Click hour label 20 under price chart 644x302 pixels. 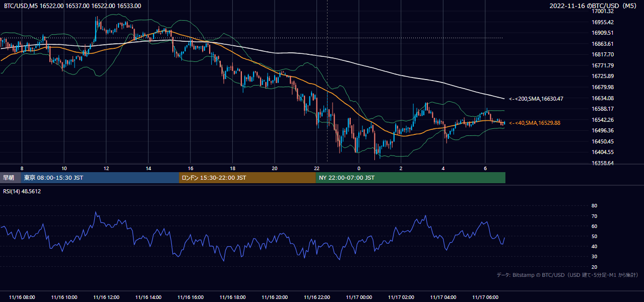point(275,168)
